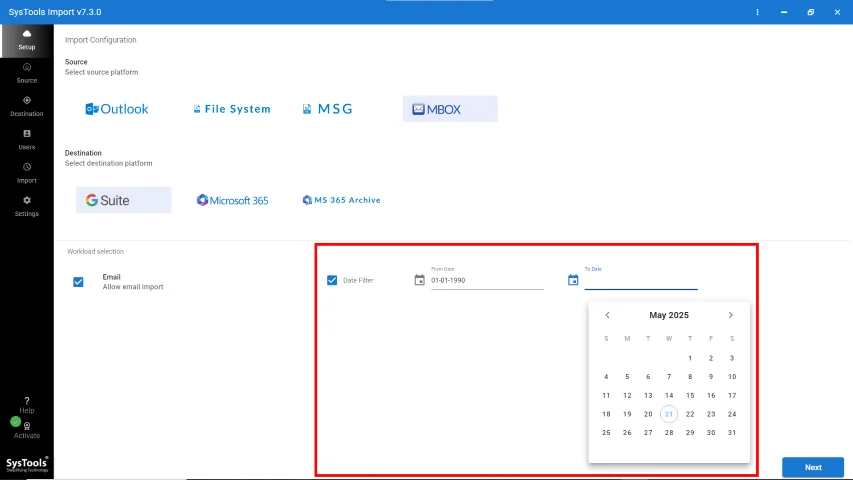Open Settings gear in sidebar
The width and height of the screenshot is (853, 480).
click(27, 206)
